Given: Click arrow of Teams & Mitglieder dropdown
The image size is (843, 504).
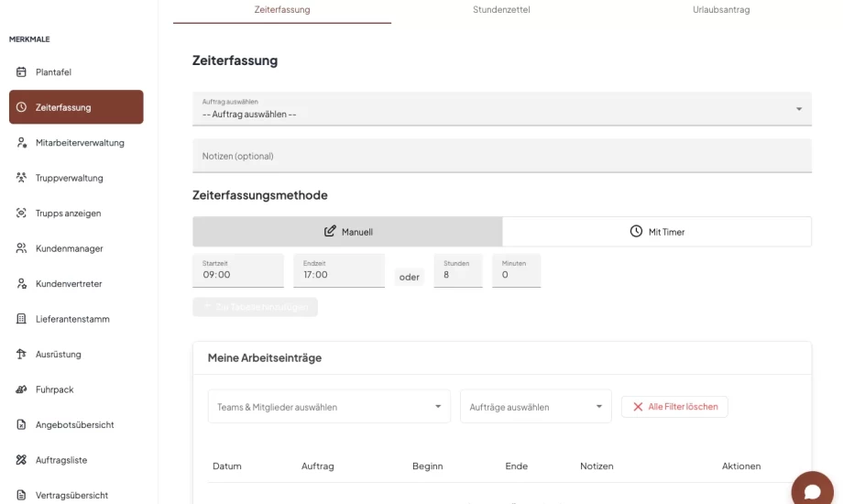Looking at the screenshot, I should (x=438, y=407).
